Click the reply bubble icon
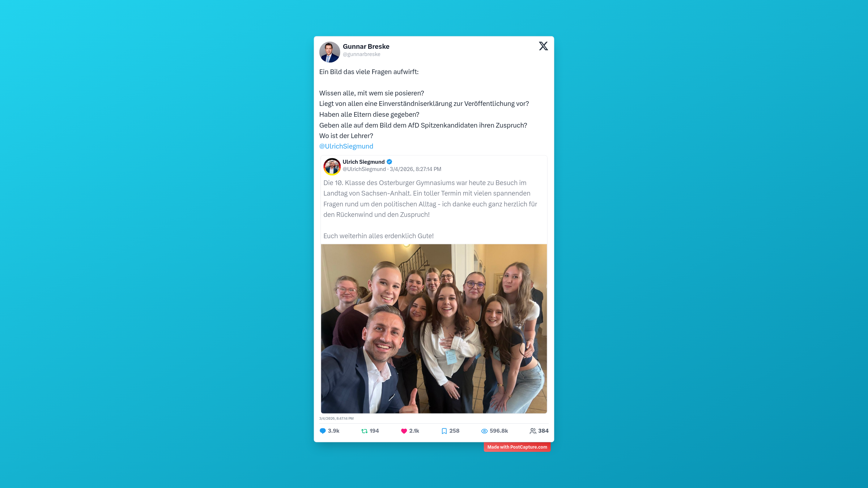868x488 pixels. pos(323,431)
